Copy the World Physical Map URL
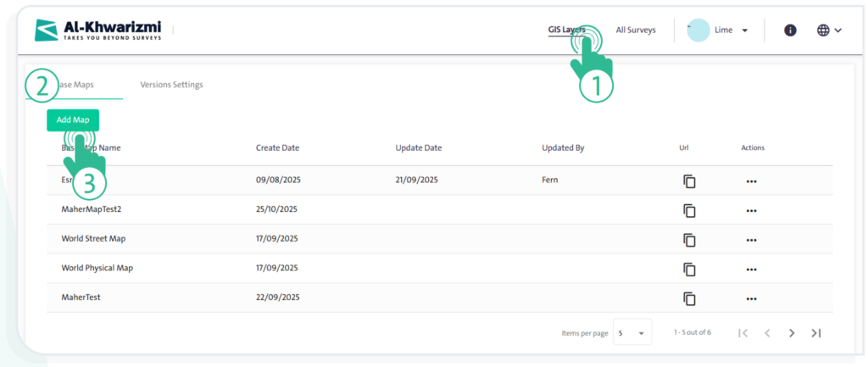Image resolution: width=868 pixels, height=367 pixels. coord(689,269)
